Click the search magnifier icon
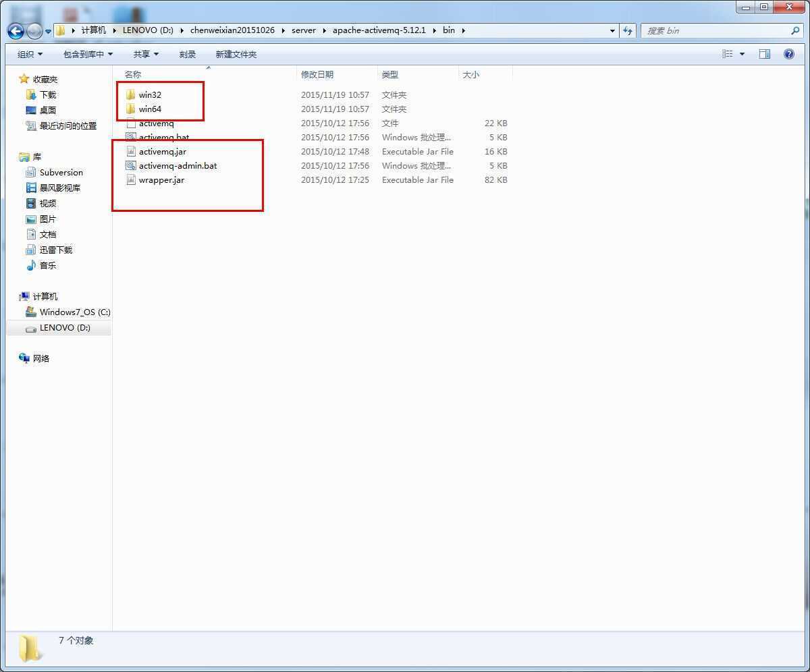Image resolution: width=810 pixels, height=672 pixels. tap(795, 30)
